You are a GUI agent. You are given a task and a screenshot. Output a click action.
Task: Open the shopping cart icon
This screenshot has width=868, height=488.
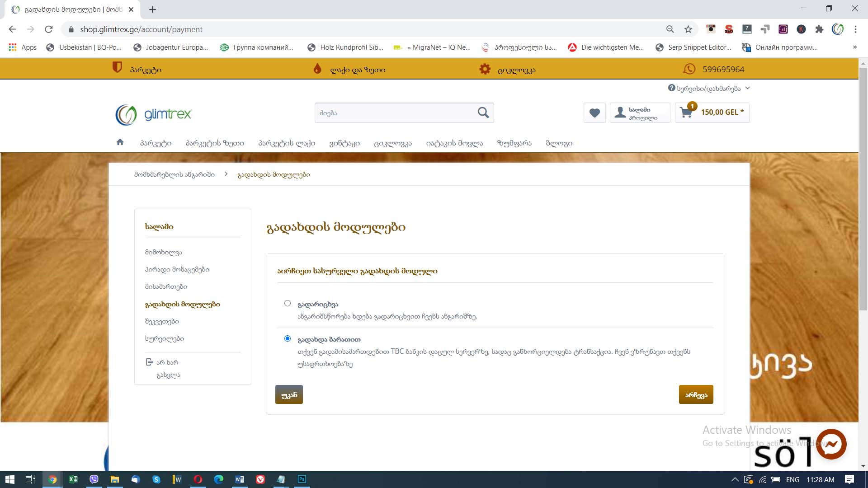(686, 113)
